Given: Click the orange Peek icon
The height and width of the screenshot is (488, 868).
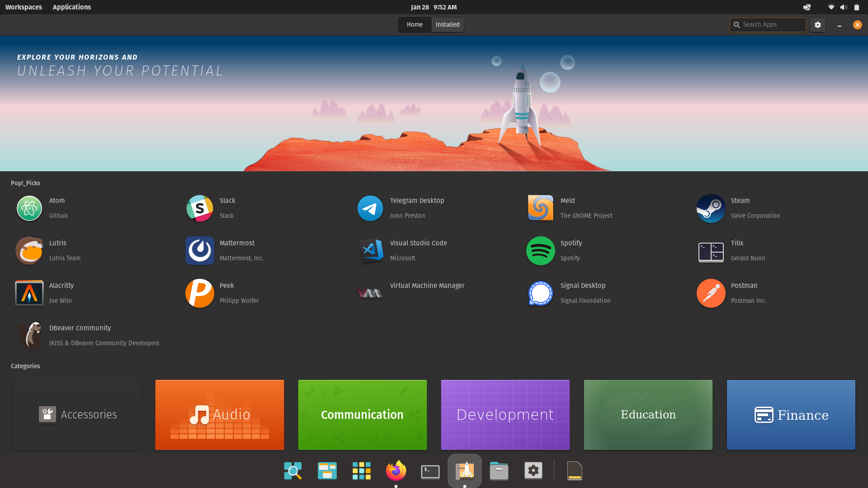Looking at the screenshot, I should (200, 293).
